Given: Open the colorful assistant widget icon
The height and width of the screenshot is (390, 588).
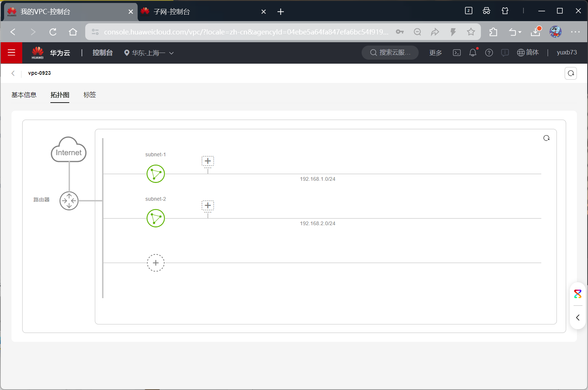Looking at the screenshot, I should point(578,294).
